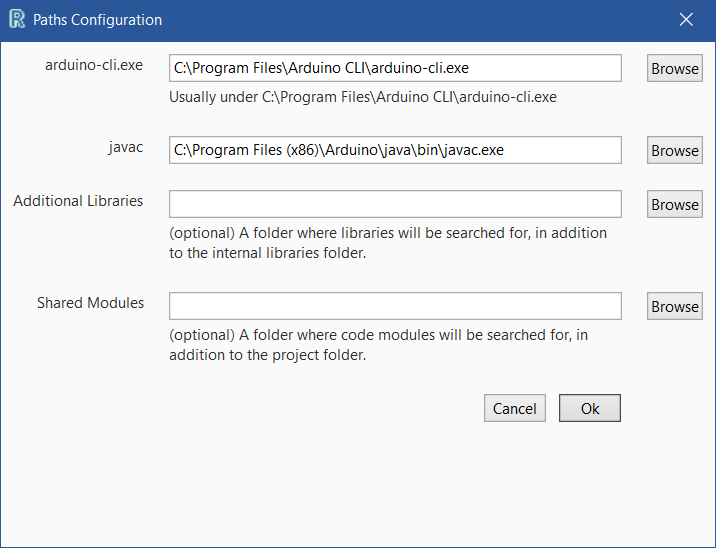
Task: Click the Shared Modules label
Action: coord(90,303)
